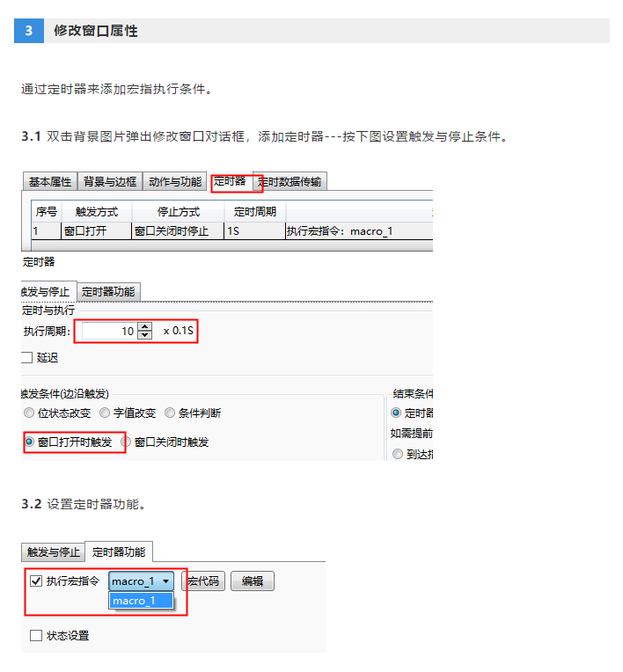Click the 执行周期 value input field
The image size is (623, 672).
pyautogui.click(x=106, y=332)
